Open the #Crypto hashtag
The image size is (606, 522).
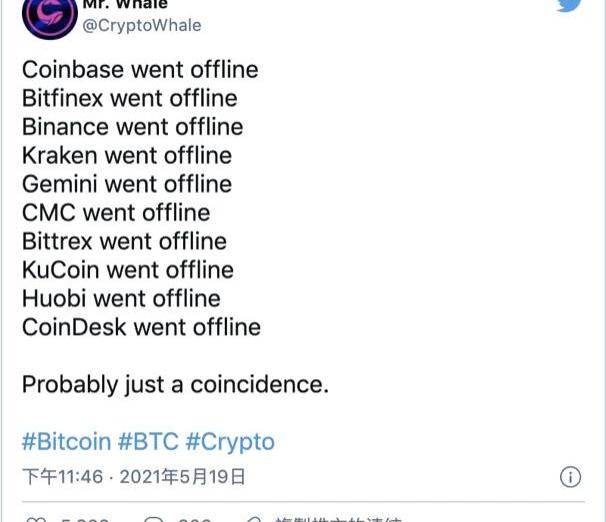tap(230, 442)
